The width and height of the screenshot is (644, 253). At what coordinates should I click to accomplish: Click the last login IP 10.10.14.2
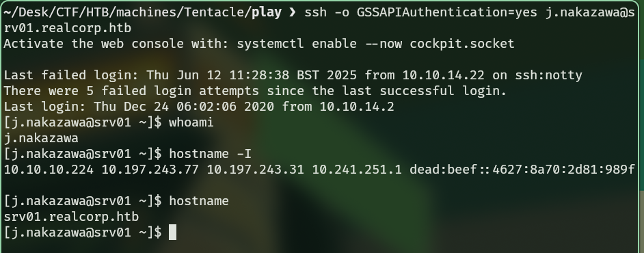tap(357, 107)
